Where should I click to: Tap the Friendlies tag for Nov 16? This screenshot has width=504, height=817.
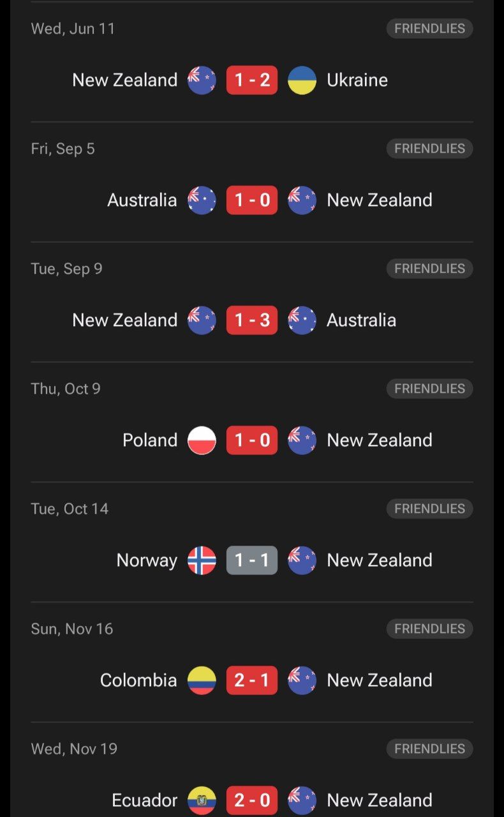point(429,629)
